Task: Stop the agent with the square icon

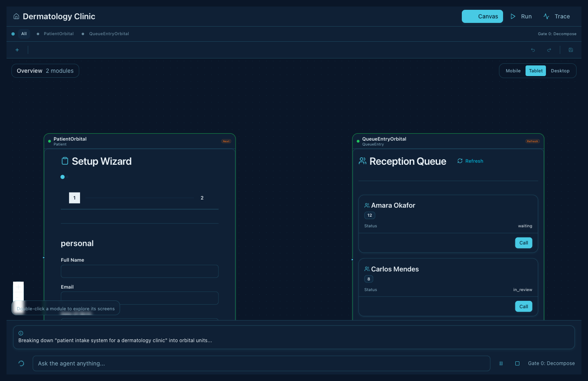Action: click(x=517, y=363)
